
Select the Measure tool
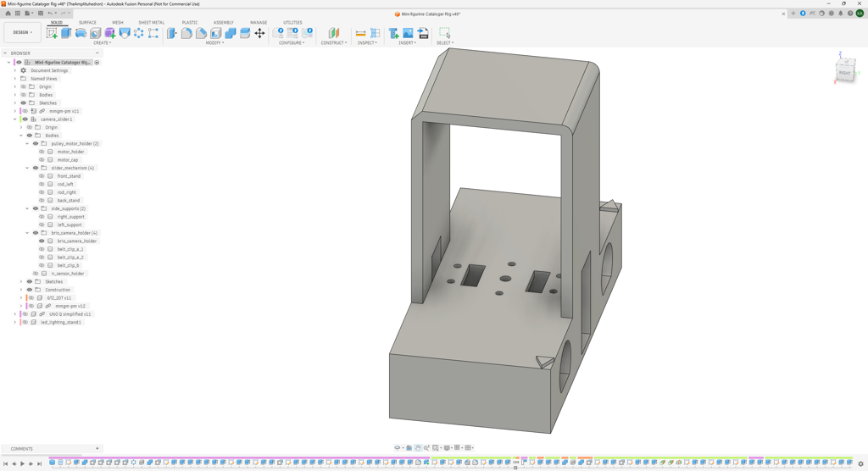coord(360,33)
